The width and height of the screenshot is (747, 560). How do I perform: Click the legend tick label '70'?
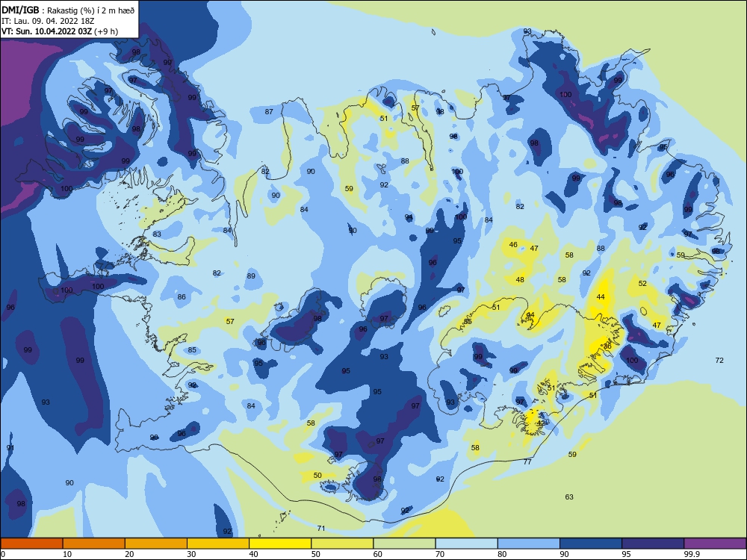coord(440,554)
